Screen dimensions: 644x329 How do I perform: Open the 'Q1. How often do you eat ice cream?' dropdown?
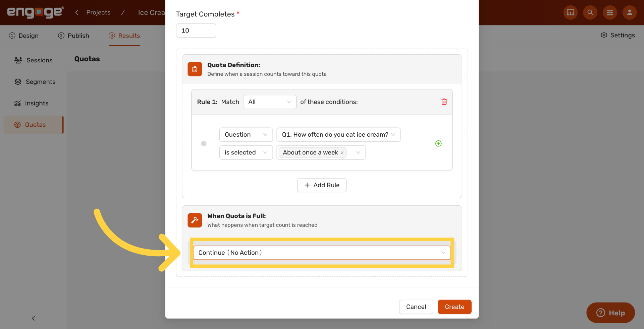[338, 135]
